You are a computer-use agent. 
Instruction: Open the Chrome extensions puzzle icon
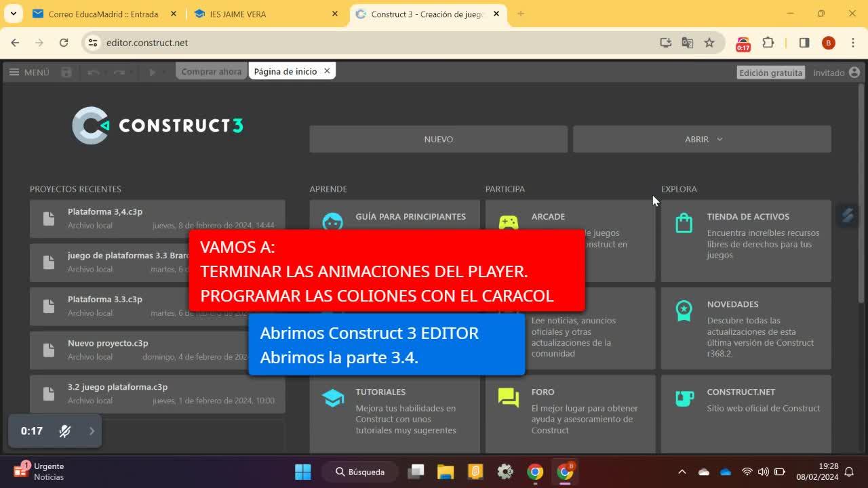(768, 43)
